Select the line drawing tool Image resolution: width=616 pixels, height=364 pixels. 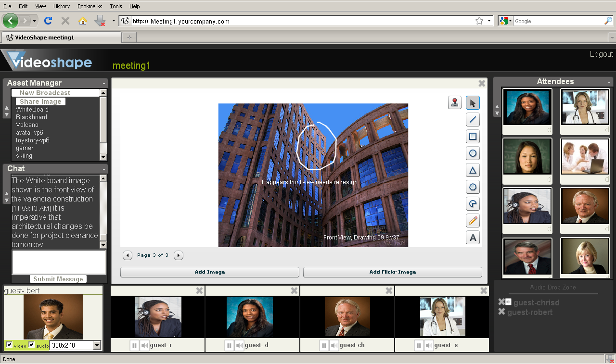coord(473,120)
